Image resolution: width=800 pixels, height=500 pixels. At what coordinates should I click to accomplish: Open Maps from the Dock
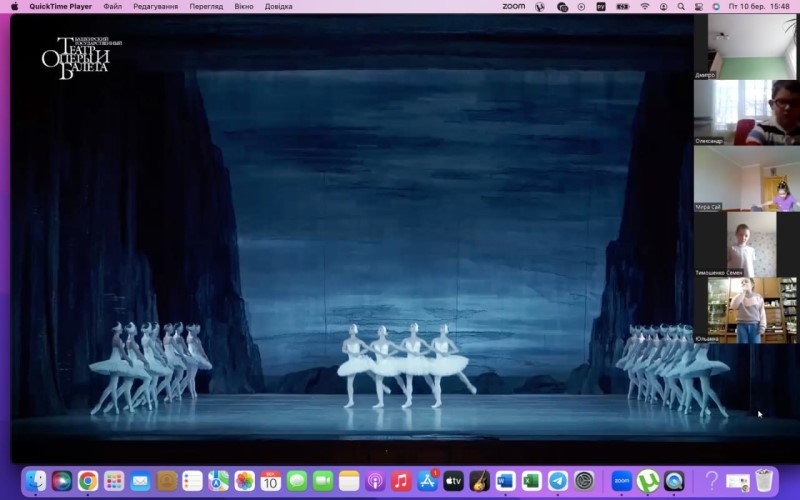tap(218, 481)
